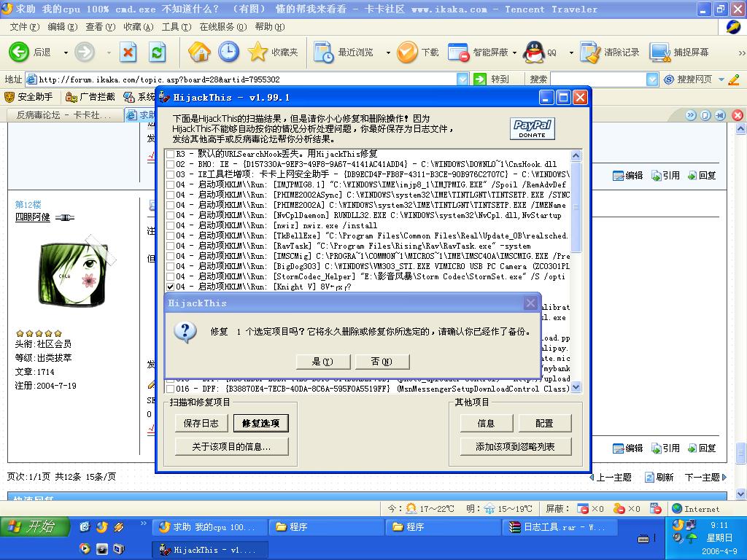Screen dimensions: 747x560
Task: Open the QQ dropdown arrow
Action: click(x=571, y=52)
